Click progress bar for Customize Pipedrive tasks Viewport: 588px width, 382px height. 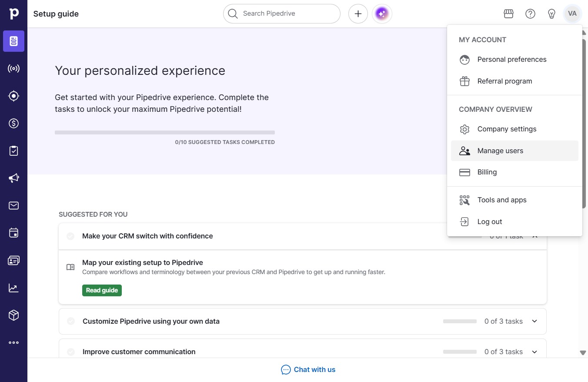(460, 321)
